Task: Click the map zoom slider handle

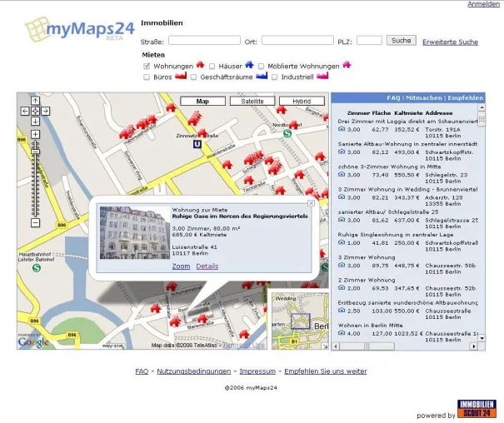Action: (35, 152)
